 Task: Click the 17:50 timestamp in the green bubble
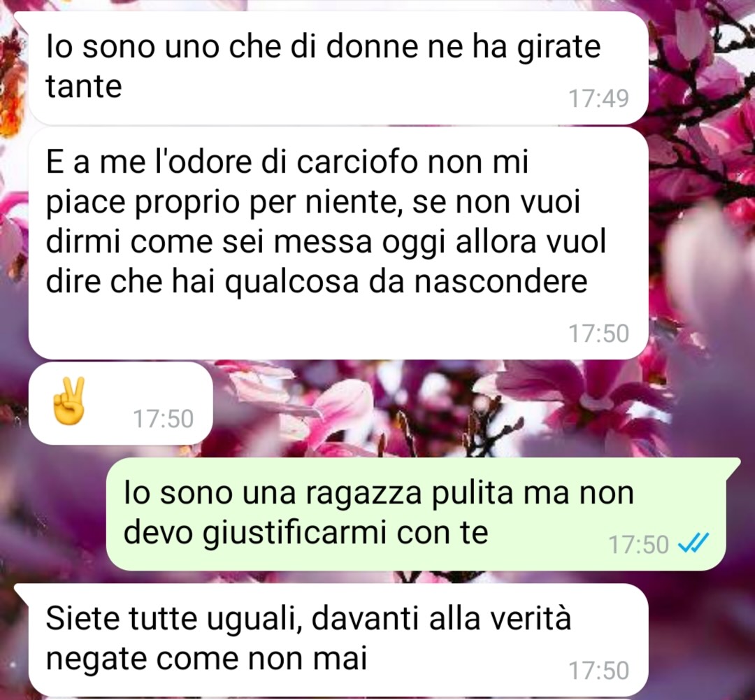[638, 544]
